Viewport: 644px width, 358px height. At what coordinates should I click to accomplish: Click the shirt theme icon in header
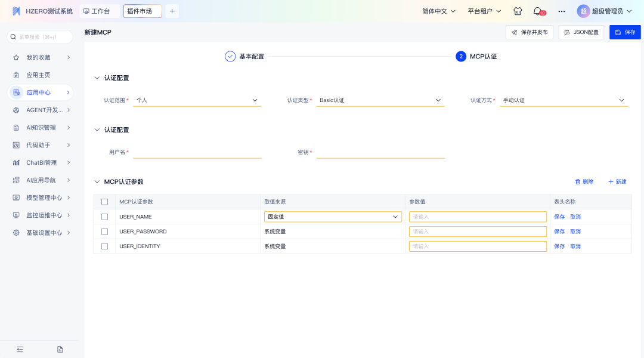click(x=518, y=11)
